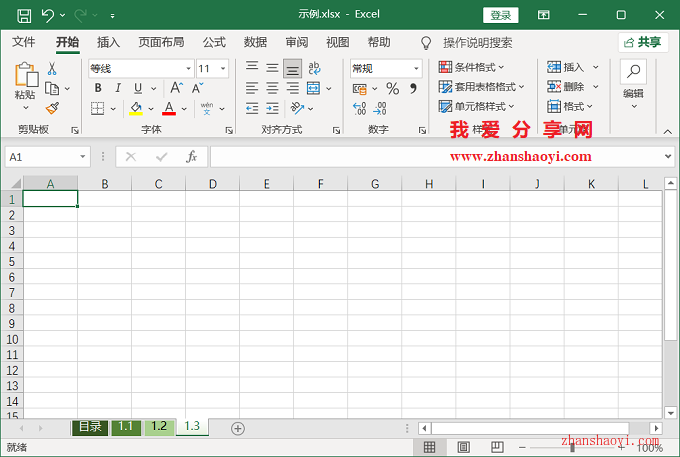Screen dimensions: 680x457
Task: Open text orientation options
Action: tap(302, 108)
